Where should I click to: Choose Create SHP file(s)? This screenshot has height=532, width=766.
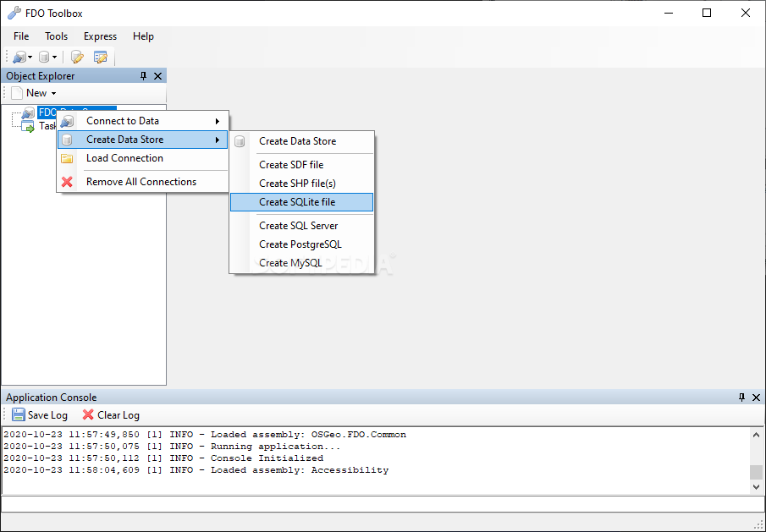[302, 184]
